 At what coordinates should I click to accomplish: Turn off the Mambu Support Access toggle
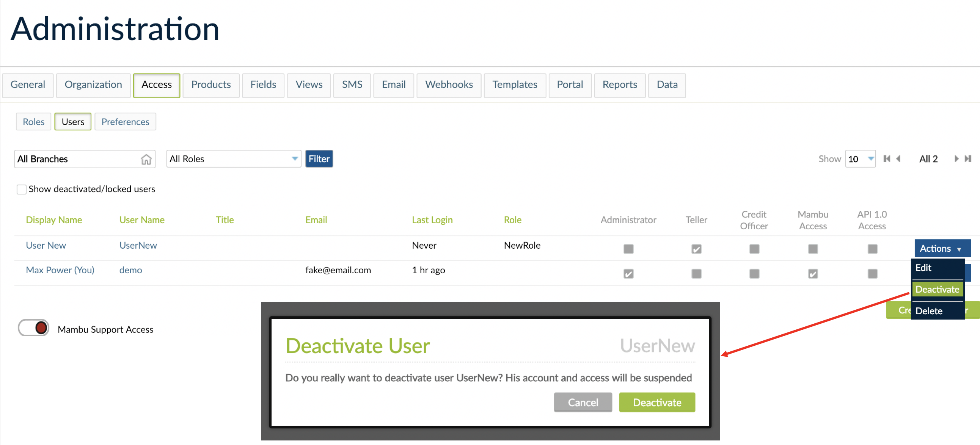pos(33,328)
